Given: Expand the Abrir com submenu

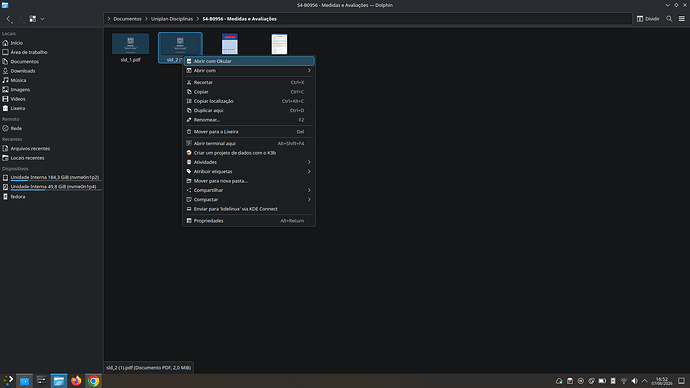Looking at the screenshot, I should click(249, 70).
